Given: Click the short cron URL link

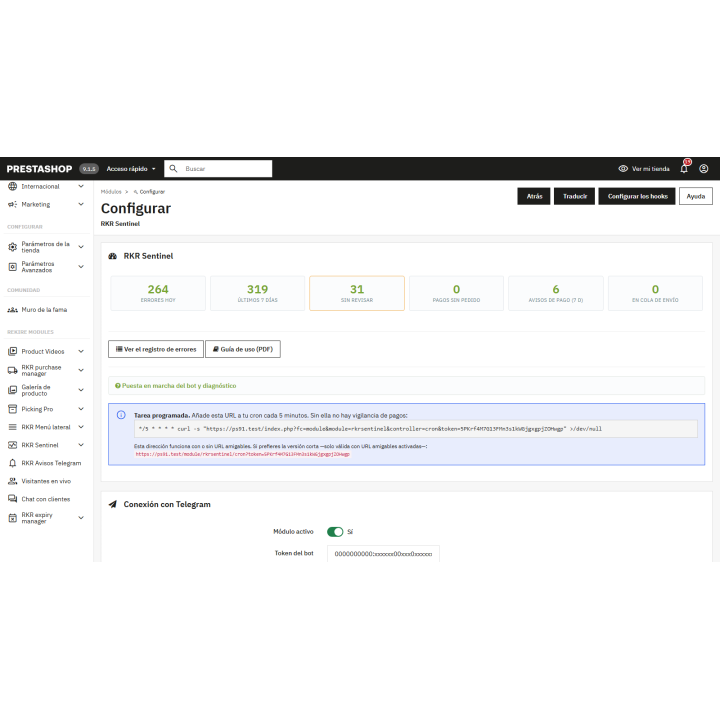Looking at the screenshot, I should [x=242, y=454].
